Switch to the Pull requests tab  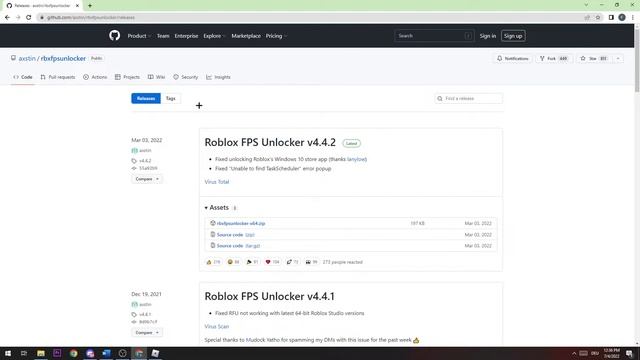[x=58, y=77]
